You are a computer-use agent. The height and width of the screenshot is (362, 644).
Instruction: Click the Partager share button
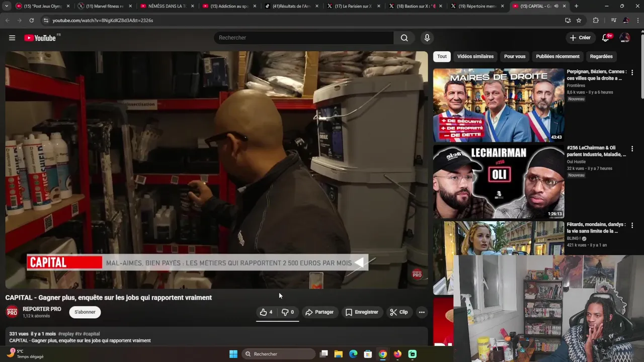click(x=319, y=312)
